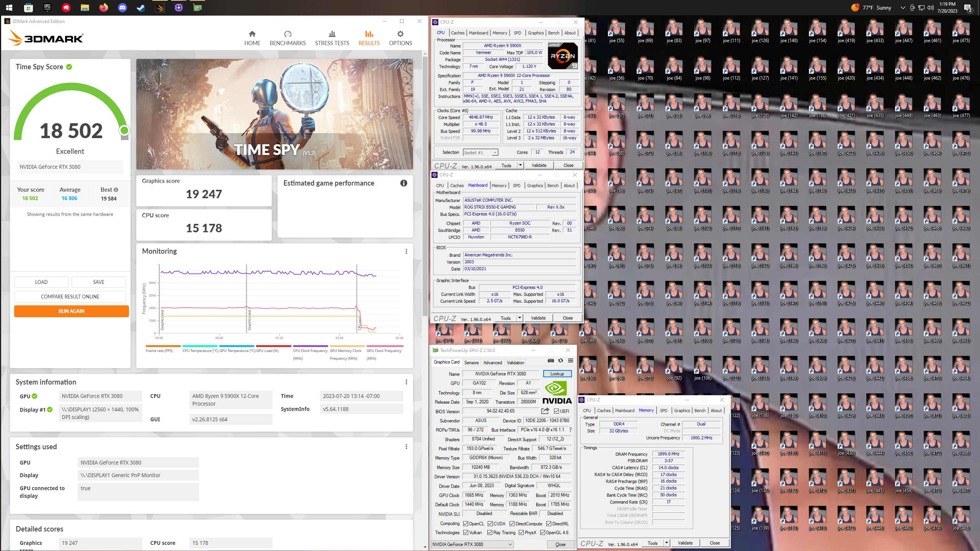Open Discord from the taskbar
The width and height of the screenshot is (980, 551).
pyautogui.click(x=122, y=7)
